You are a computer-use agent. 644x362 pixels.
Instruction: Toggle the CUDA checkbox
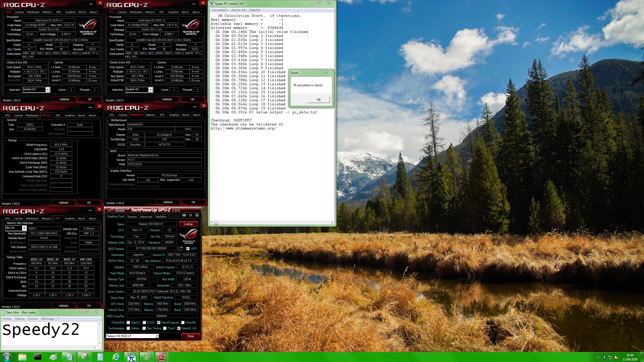144,322
